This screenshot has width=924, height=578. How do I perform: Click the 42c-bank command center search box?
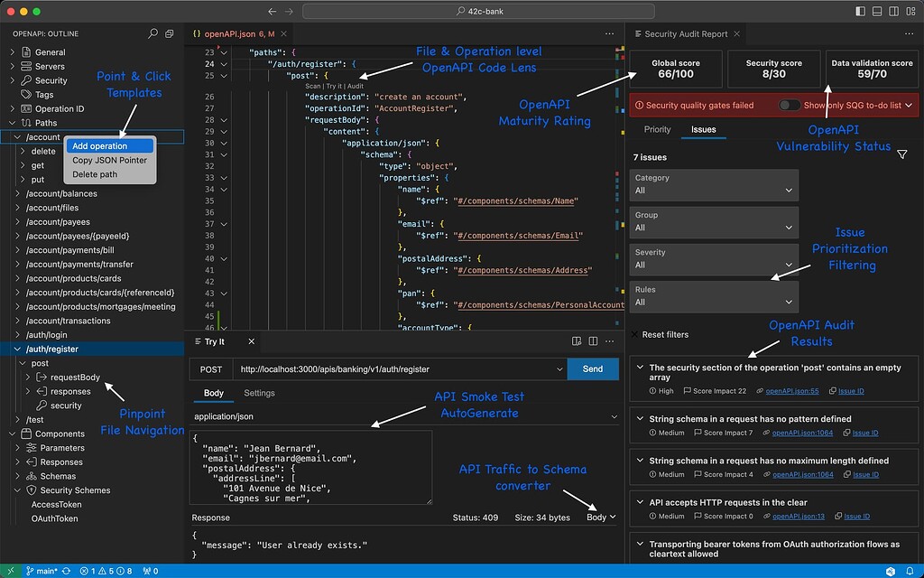pyautogui.click(x=478, y=11)
